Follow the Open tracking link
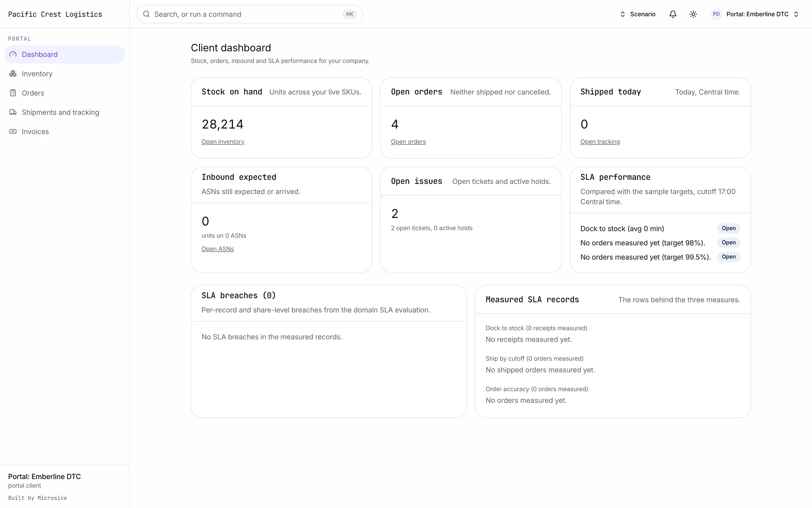This screenshot has width=812, height=508. [600, 142]
